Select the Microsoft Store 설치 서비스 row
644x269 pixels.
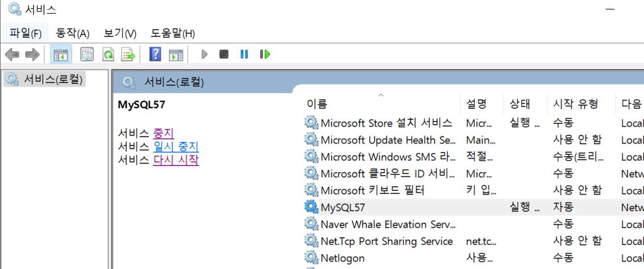[x=474, y=122]
